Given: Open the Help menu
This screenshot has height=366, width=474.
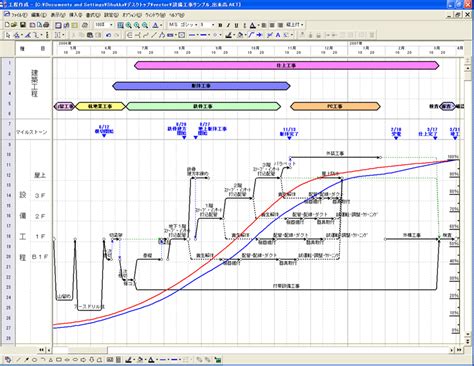Looking at the screenshot, I should pyautogui.click(x=177, y=15).
